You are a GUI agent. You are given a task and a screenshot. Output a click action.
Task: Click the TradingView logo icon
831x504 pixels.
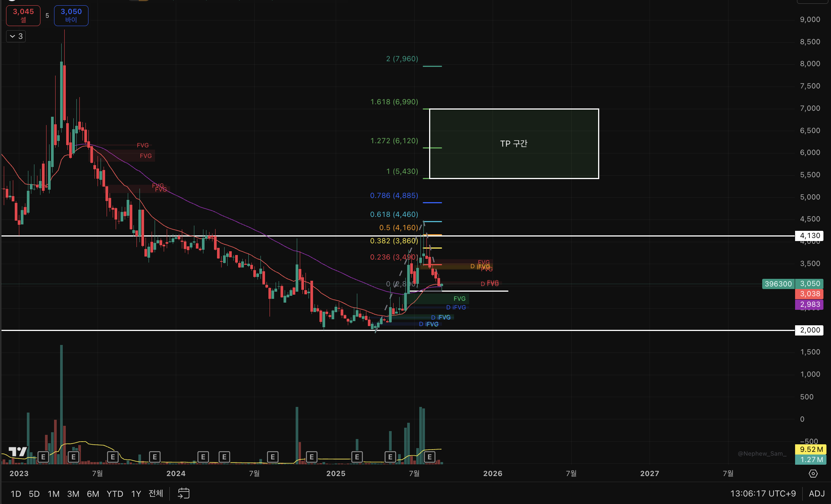click(x=18, y=451)
